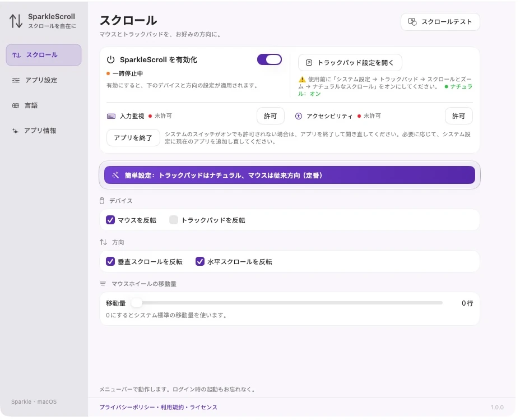Click the 0行 value label
This screenshot has height=420, width=520.
pos(467,303)
